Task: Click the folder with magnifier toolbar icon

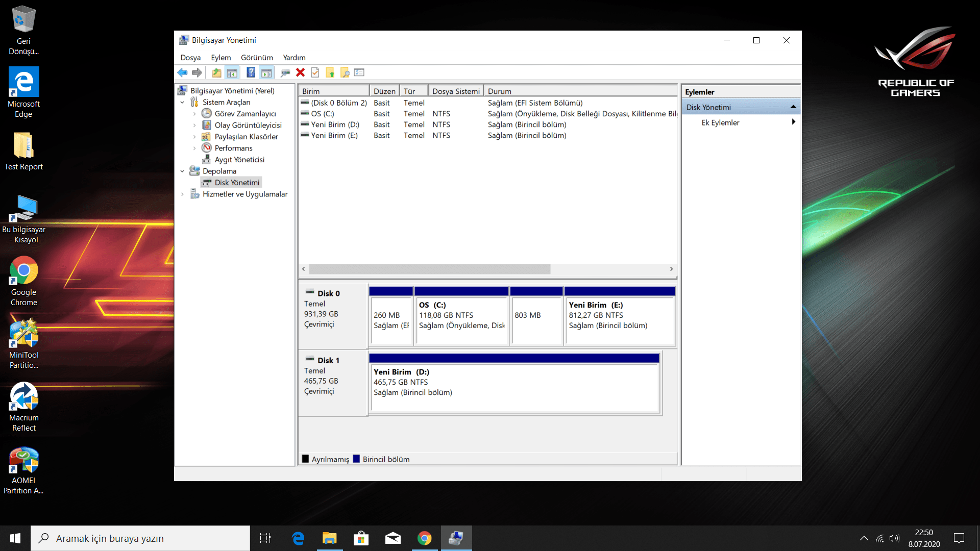Action: pyautogui.click(x=345, y=73)
